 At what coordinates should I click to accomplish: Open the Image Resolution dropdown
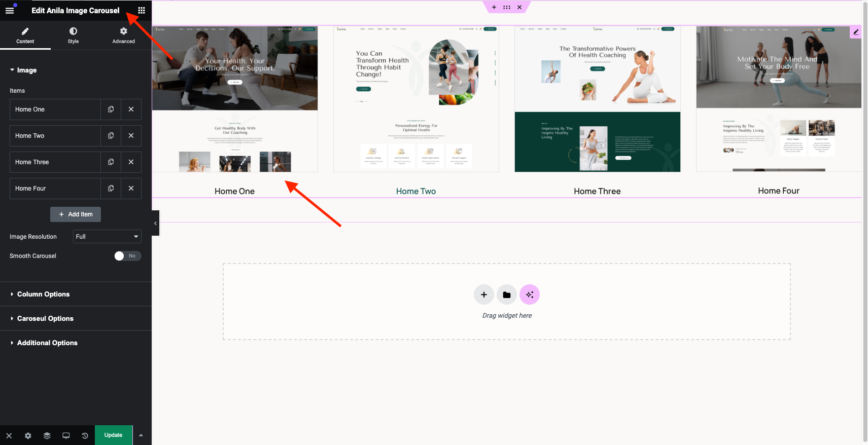[107, 237]
